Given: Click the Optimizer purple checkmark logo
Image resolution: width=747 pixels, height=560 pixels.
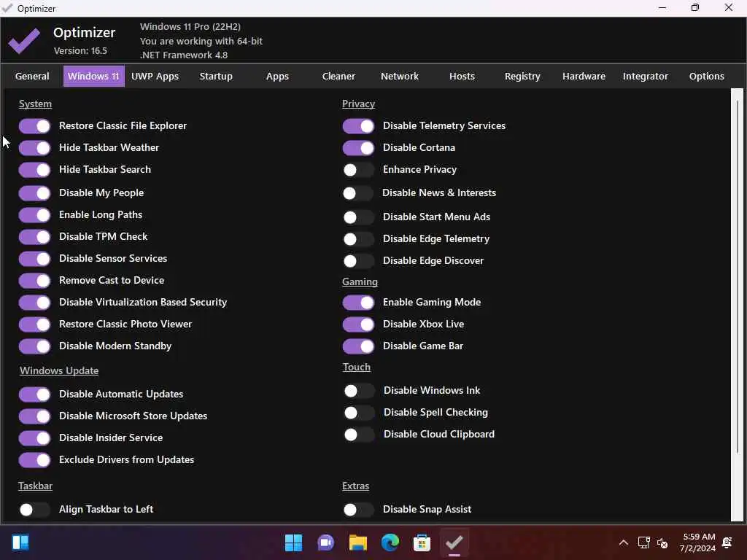Looking at the screenshot, I should [x=24, y=41].
